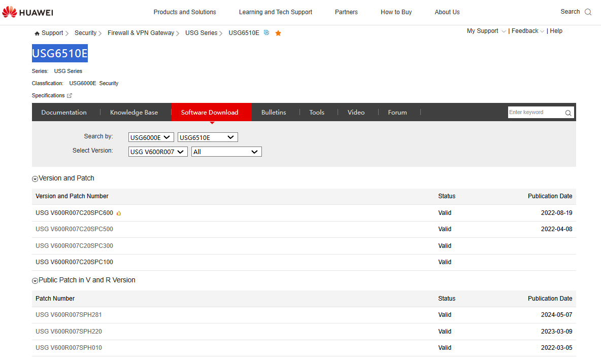Click Version and Patch Number column header
This screenshot has width=601, height=364.
coord(72,196)
